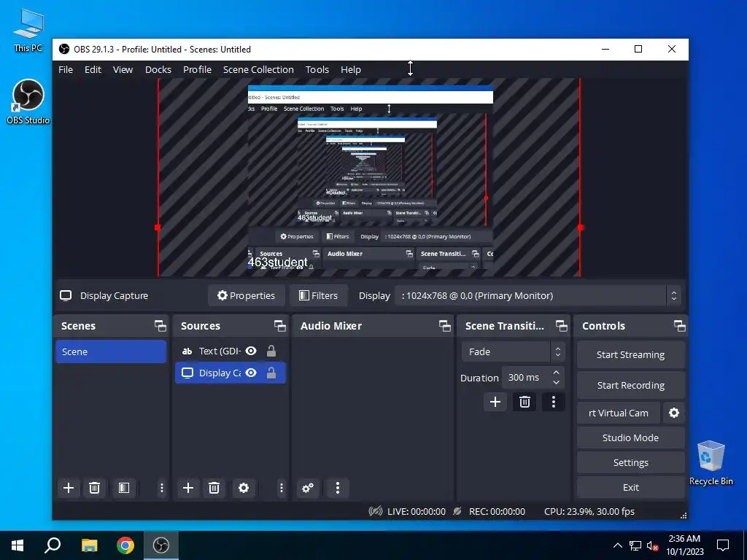747x560 pixels.
Task: Select Scene in Scenes list
Action: [111, 351]
